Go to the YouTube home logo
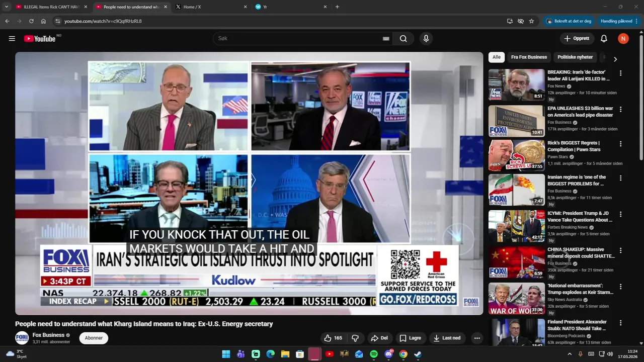Viewport: 644px width, 362px height. [40, 39]
